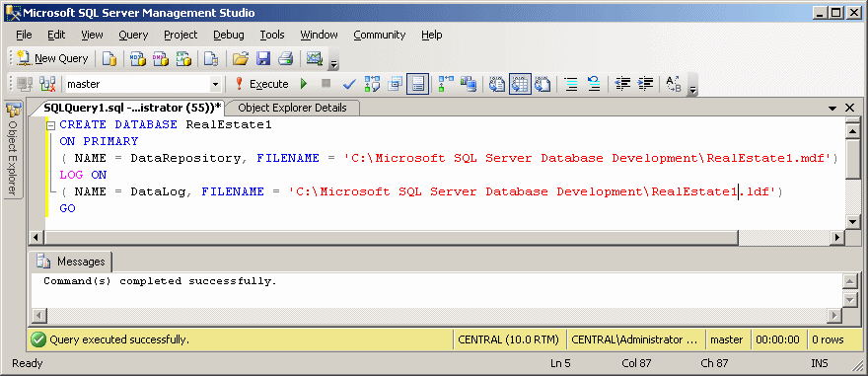Open the Query menu
The height and width of the screenshot is (376, 868).
[133, 35]
